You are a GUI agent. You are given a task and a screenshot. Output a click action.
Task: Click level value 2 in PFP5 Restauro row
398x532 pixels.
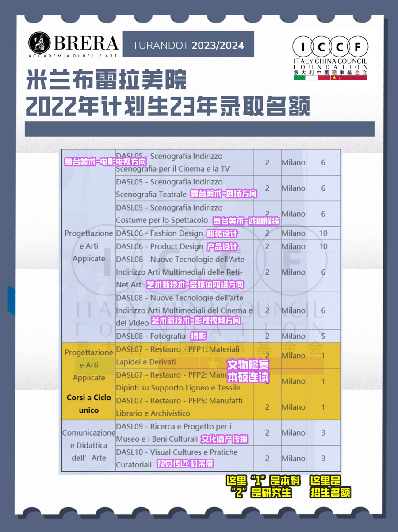tap(267, 407)
